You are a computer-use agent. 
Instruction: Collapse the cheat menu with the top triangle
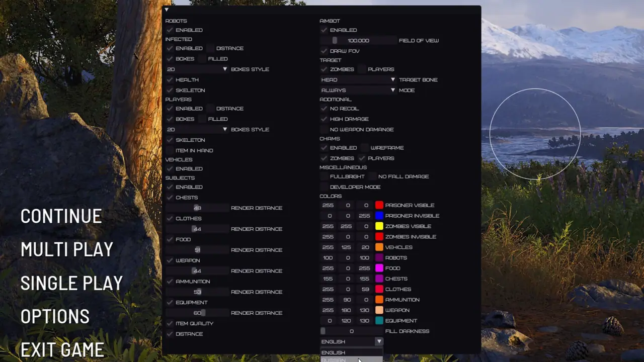[167, 10]
